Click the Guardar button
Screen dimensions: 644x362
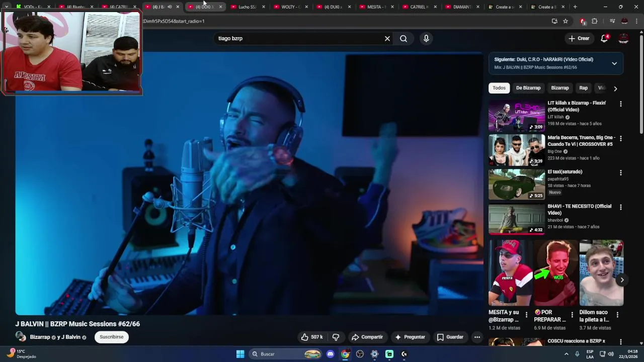click(450, 337)
